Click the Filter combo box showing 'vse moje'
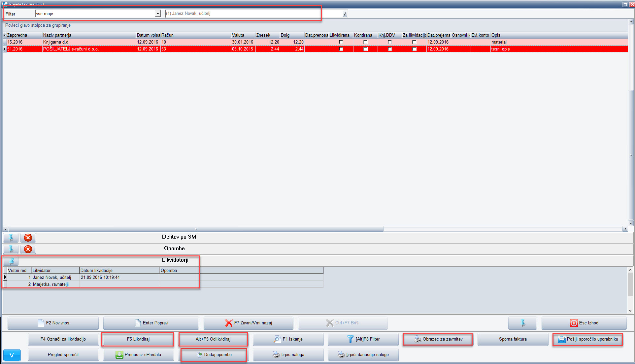 click(98, 14)
